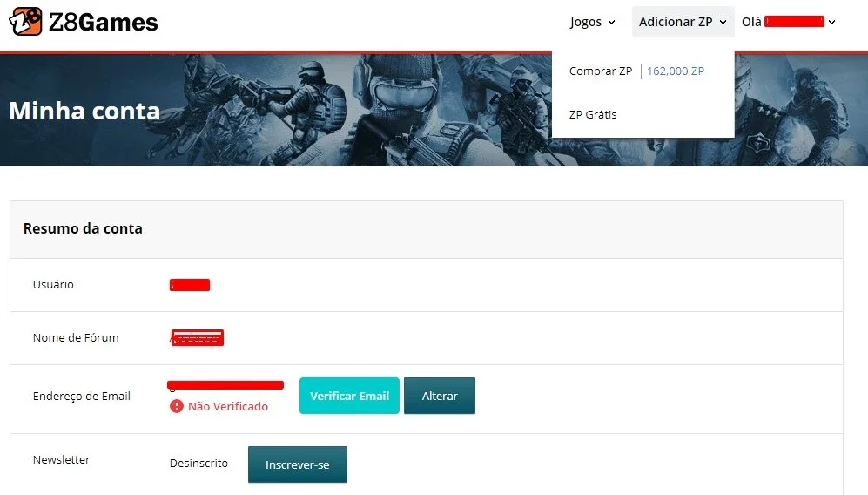Click the Minha conta banner title
Viewport: 868px width, 495px height.
click(x=84, y=111)
